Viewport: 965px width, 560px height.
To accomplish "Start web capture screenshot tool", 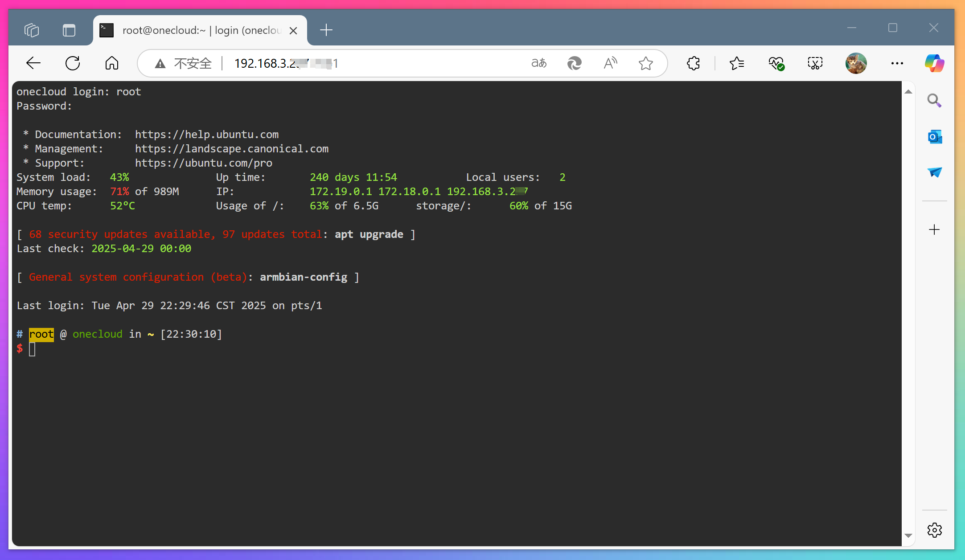I will pyautogui.click(x=815, y=63).
